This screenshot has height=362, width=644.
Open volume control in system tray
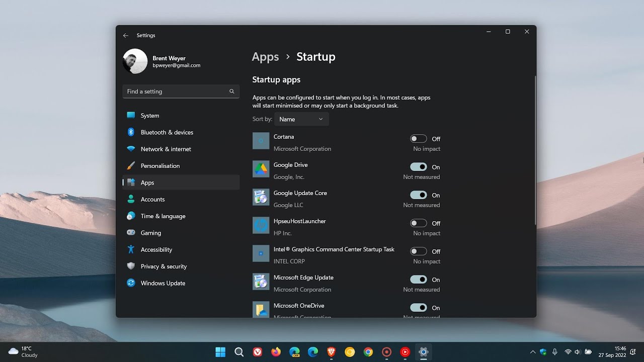click(x=578, y=352)
